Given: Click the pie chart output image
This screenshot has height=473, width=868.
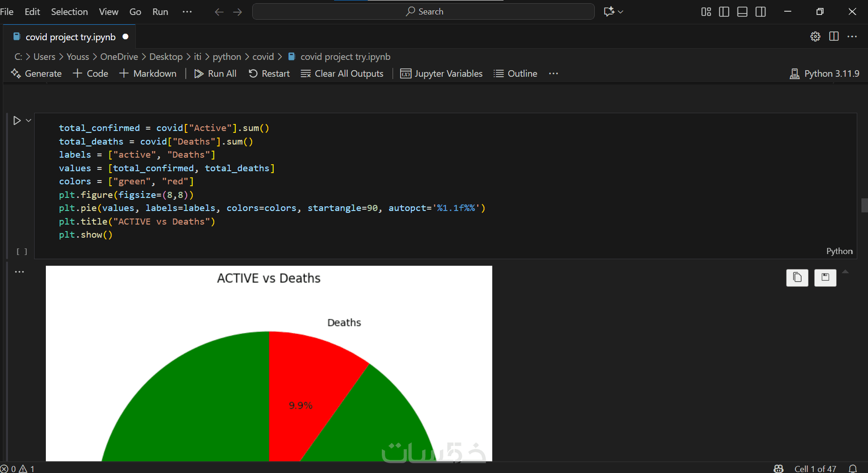Looking at the screenshot, I should click(x=269, y=364).
